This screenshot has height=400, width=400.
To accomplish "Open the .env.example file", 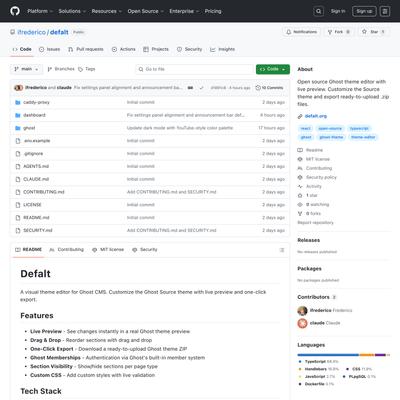I will click(x=37, y=141).
